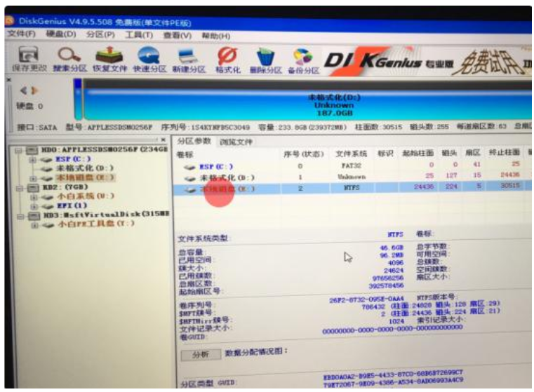
Task: Select 小白PE工具盘 in the tree
Action: click(97, 224)
